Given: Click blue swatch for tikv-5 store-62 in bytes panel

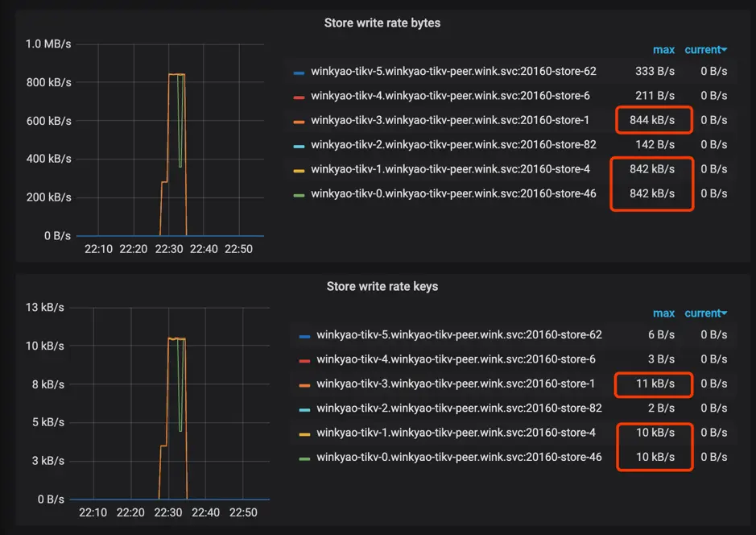Looking at the screenshot, I should [x=299, y=73].
